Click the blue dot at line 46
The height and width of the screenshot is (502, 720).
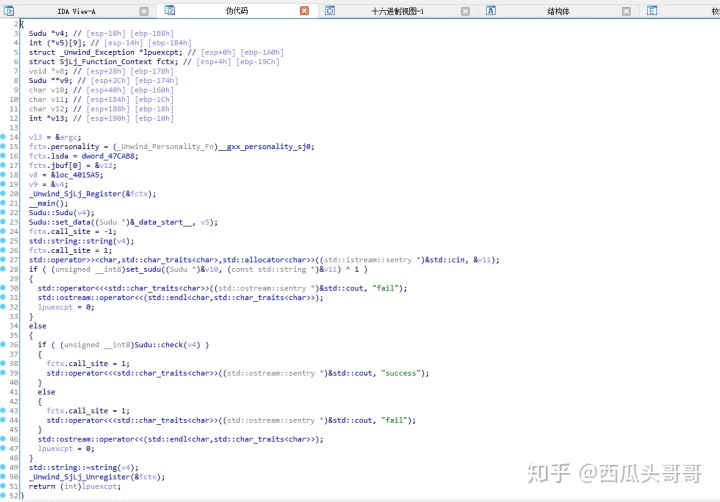3,439
